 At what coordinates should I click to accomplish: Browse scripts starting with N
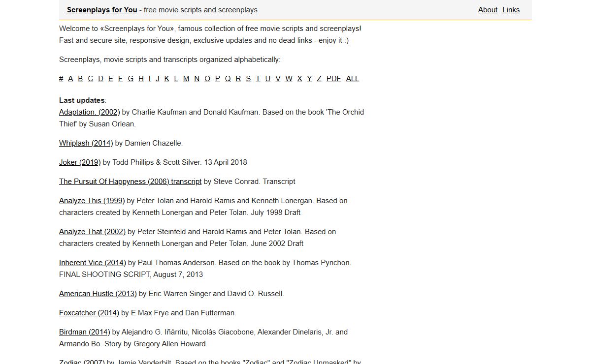click(197, 79)
